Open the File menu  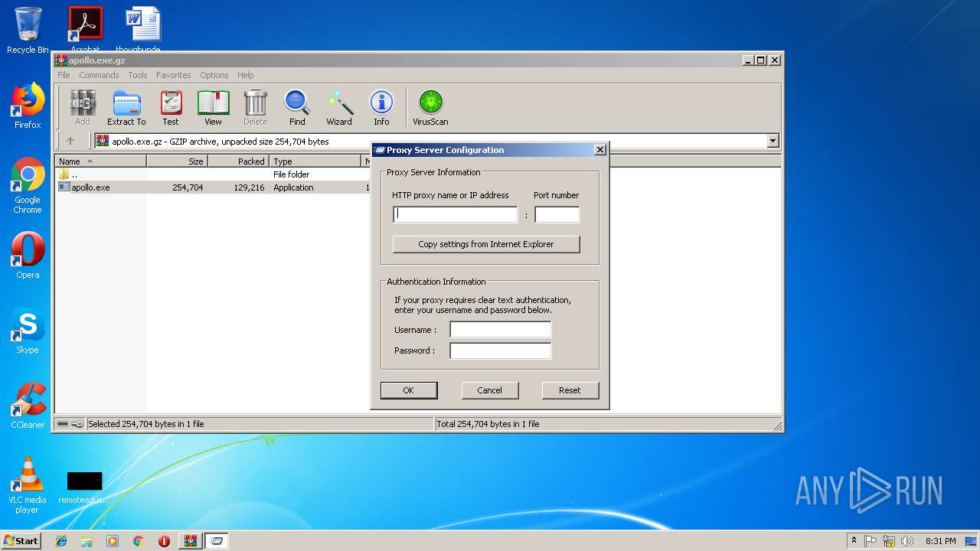[64, 75]
